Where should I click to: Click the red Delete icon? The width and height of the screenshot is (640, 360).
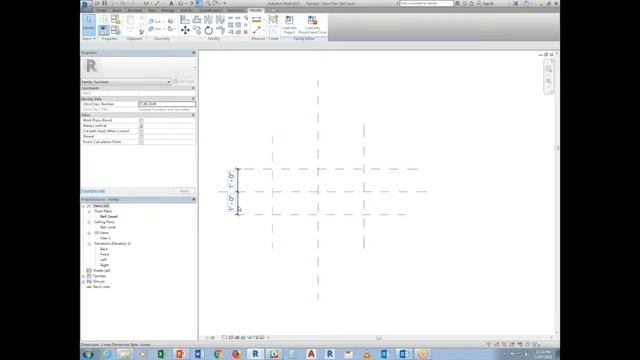[246, 32]
